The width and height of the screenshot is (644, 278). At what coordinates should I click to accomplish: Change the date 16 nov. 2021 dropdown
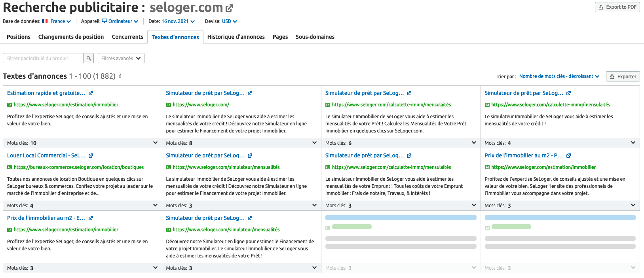coord(178,21)
